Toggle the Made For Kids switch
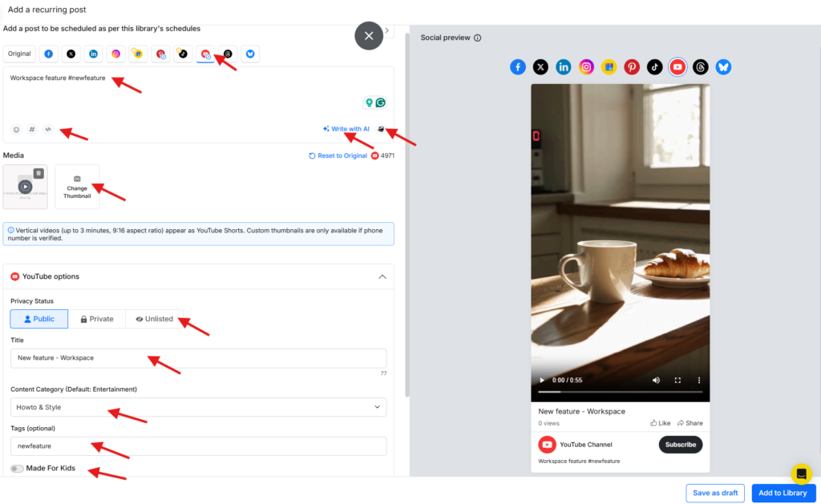The height and width of the screenshot is (504, 821). [15, 469]
